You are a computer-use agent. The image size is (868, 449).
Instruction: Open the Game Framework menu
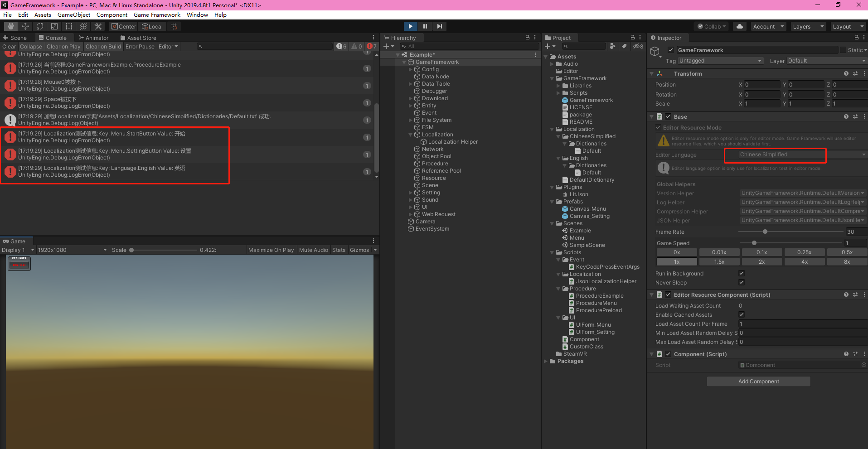(157, 14)
